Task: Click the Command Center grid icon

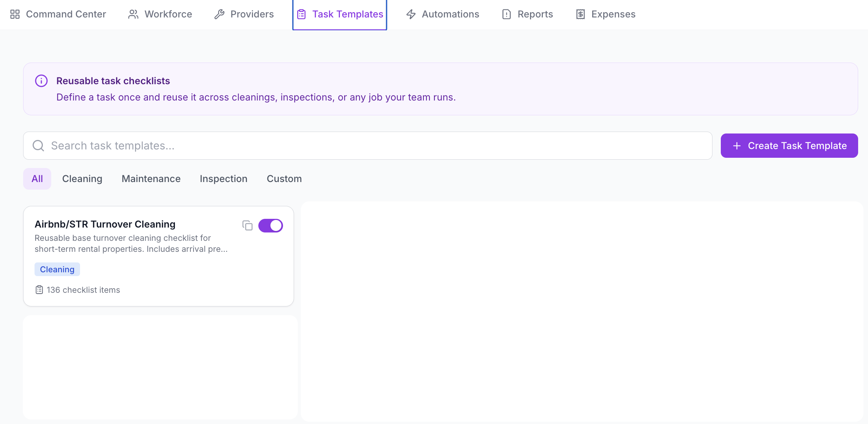Action: (x=15, y=14)
